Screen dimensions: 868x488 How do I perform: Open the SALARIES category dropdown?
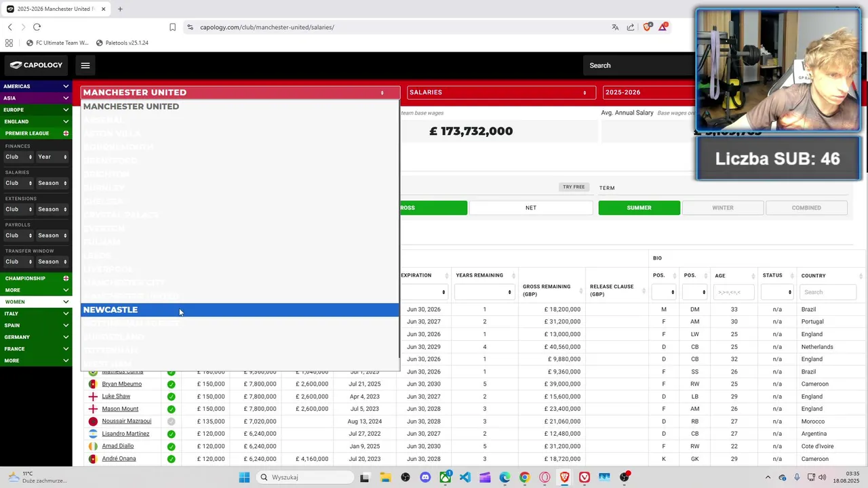click(502, 92)
